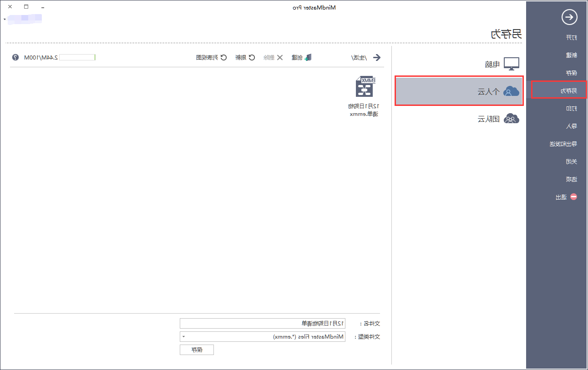Image resolution: width=588 pixels, height=370 pixels.
Task: Click the 保存 button below the file type
Action: tap(197, 350)
